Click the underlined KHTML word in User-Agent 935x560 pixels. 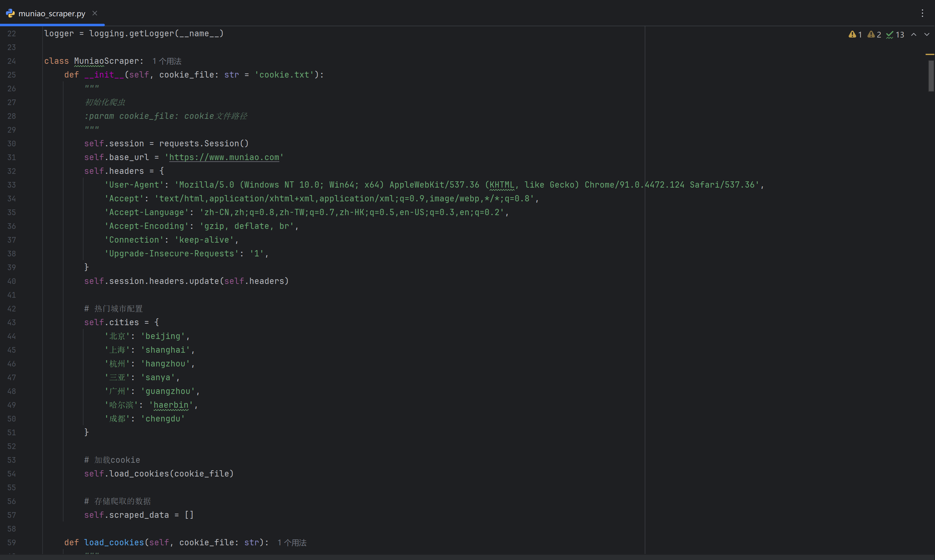[502, 185]
